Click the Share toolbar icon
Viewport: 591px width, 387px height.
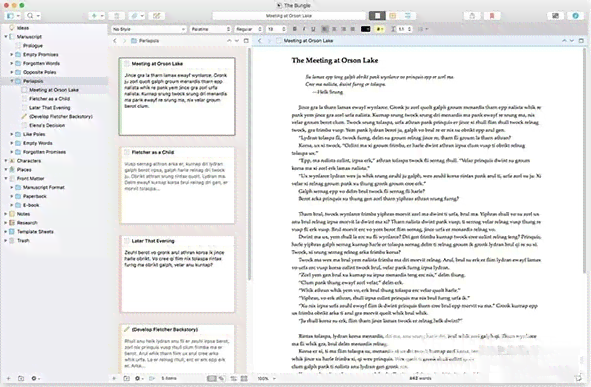click(x=472, y=16)
